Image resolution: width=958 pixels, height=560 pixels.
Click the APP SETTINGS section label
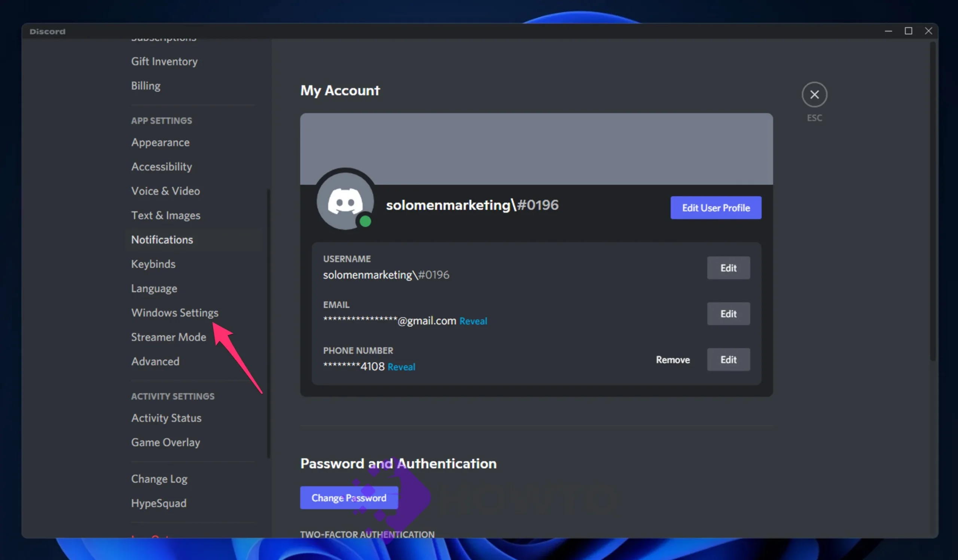pyautogui.click(x=162, y=121)
